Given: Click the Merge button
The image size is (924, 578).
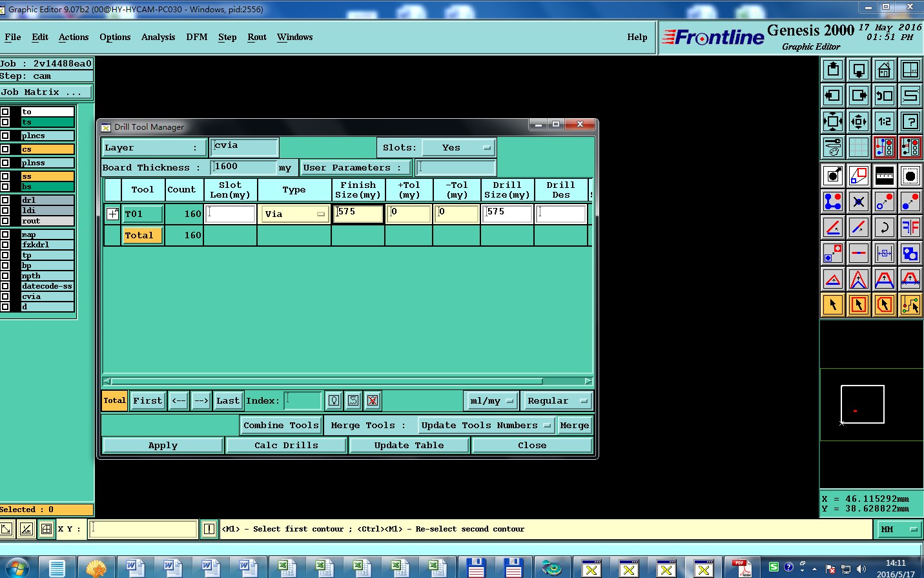Looking at the screenshot, I should tap(574, 425).
